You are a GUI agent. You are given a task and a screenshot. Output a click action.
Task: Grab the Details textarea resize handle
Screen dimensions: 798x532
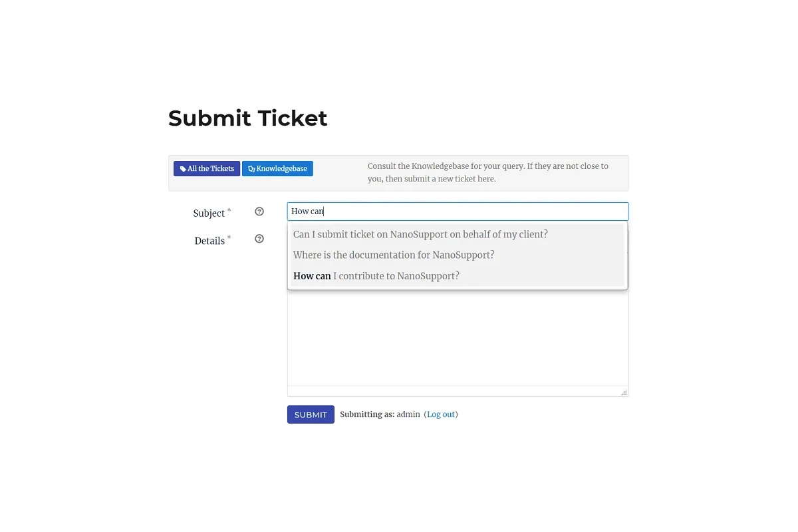[624, 392]
